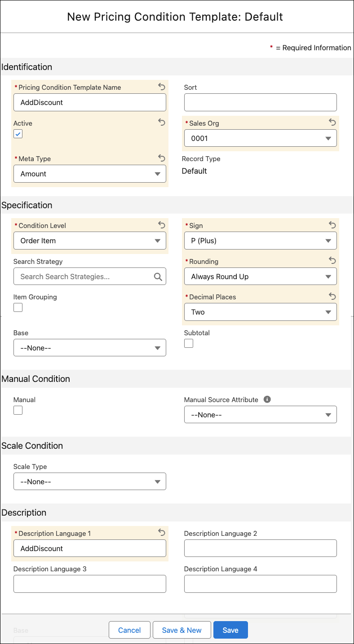Edit the Description Language 1 field
The width and height of the screenshot is (354, 644).
click(x=90, y=548)
